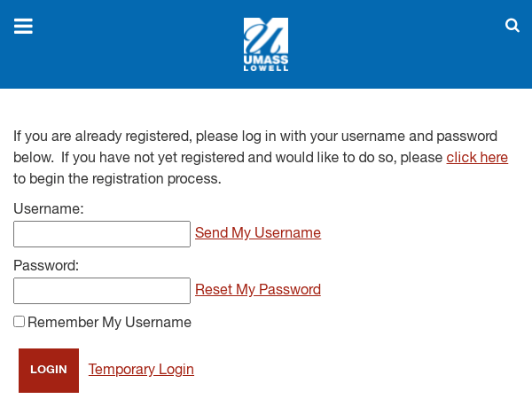Click the LOWELL text under the logo
The width and height of the screenshot is (532, 399).
coord(266,68)
